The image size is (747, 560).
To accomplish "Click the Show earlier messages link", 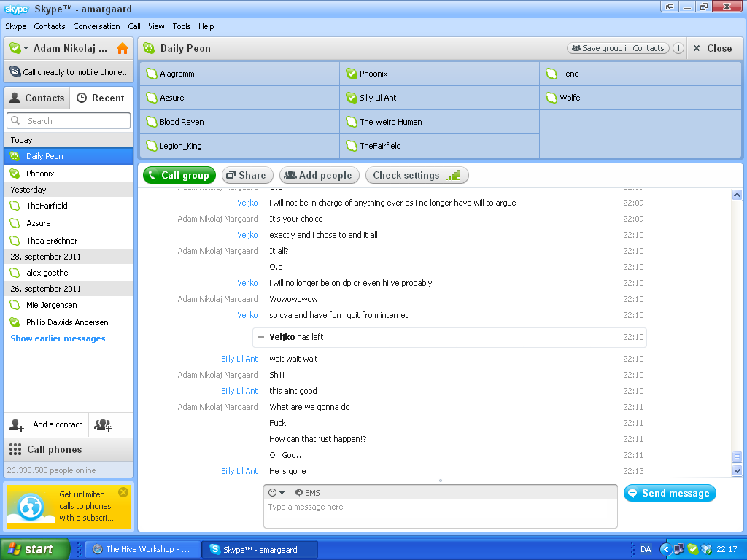I will (58, 338).
